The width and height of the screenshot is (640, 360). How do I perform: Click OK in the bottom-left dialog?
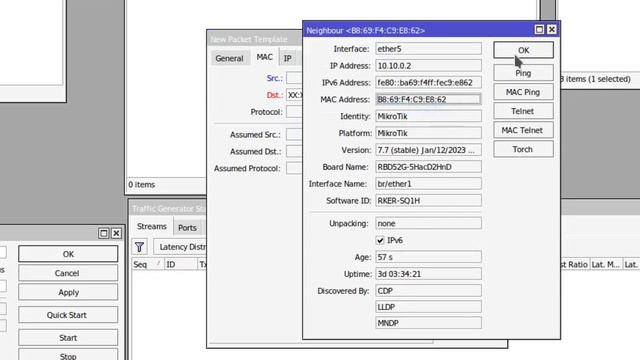pos(68,254)
